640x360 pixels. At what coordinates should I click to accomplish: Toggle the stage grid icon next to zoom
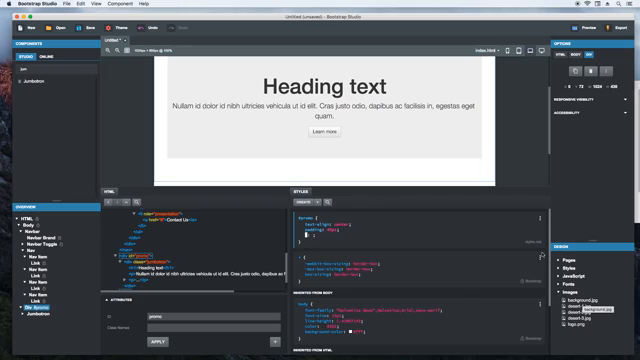click(x=127, y=50)
